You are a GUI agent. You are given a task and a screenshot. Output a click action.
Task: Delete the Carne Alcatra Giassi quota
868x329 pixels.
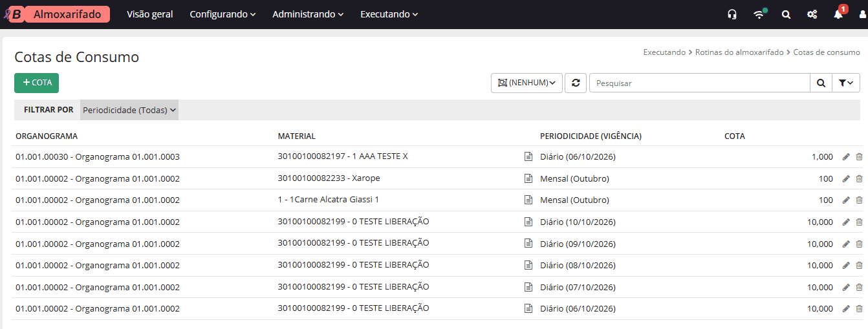(859, 200)
